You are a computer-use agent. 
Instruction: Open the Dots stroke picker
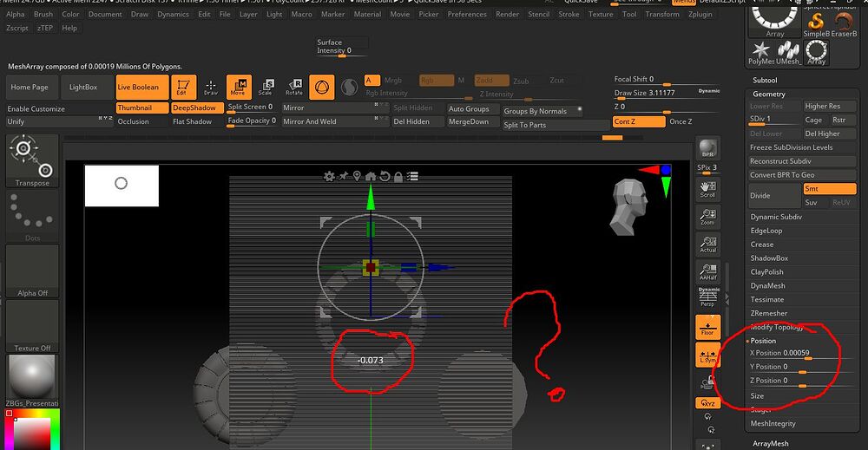[x=32, y=216]
